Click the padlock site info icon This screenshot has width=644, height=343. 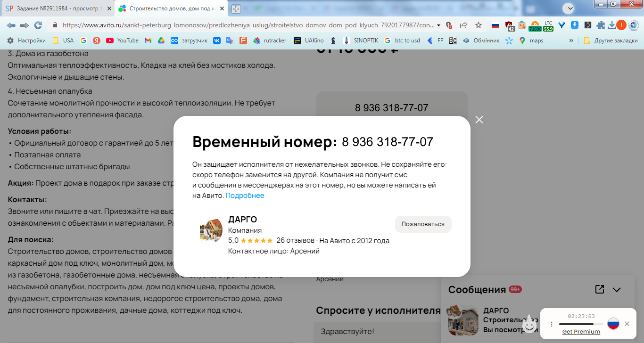55,25
